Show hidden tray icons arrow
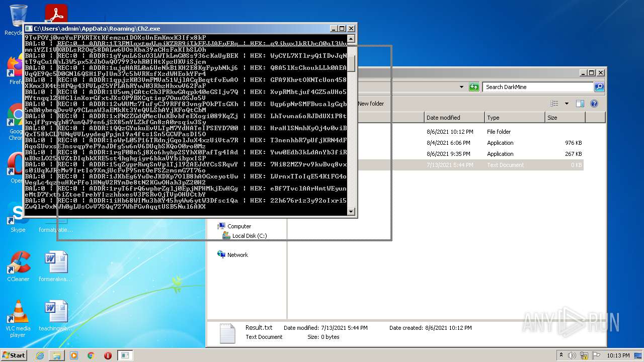644x362 pixels. (561, 355)
